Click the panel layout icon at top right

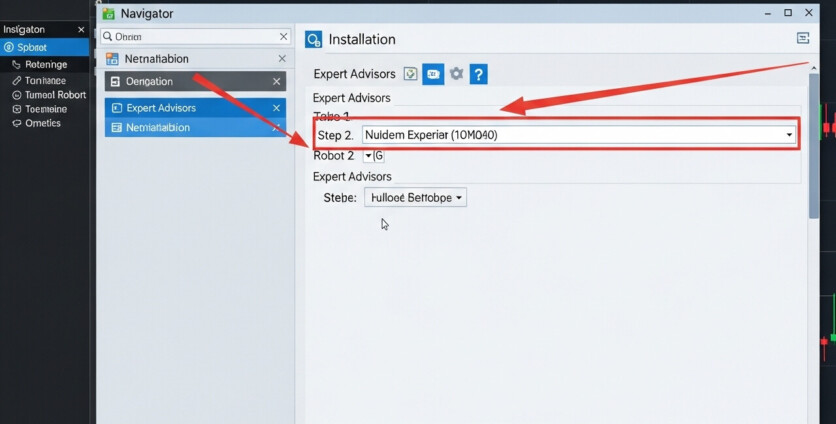coord(802,38)
